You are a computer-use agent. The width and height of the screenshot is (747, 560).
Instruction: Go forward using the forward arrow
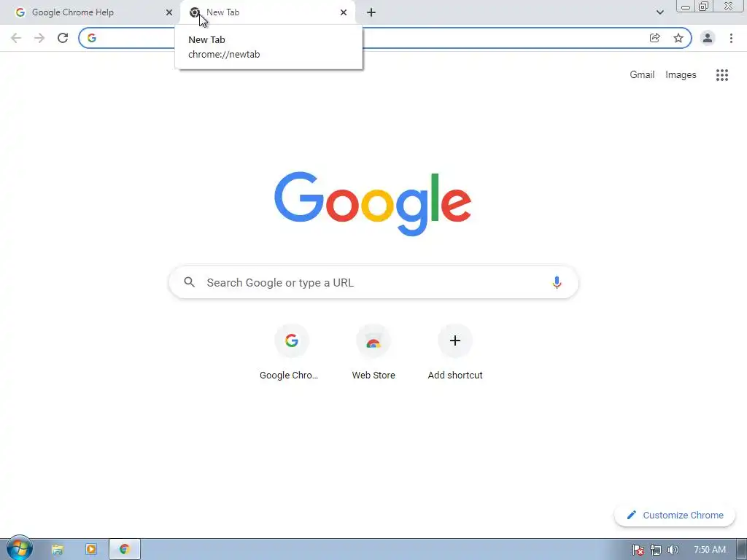click(39, 38)
